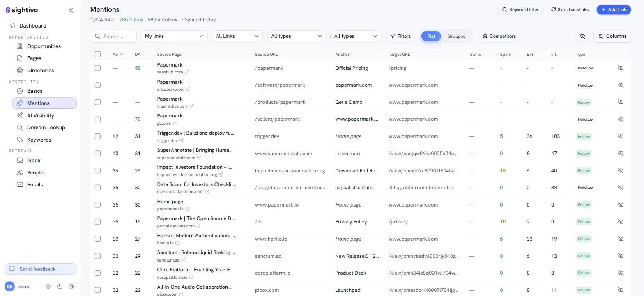Open external link icon beside crozdesk.com
Screen dimensions: 644x296
(x=188, y=89)
